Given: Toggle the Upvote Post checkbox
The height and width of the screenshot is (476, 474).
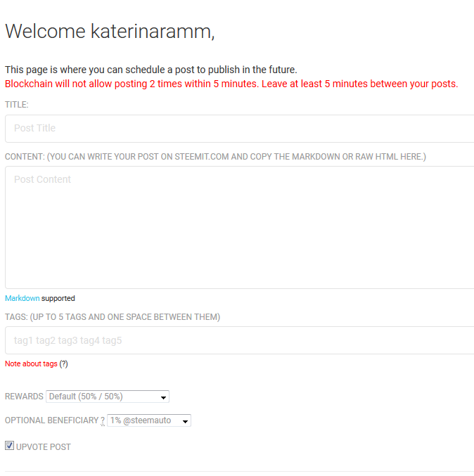Looking at the screenshot, I should click(x=9, y=446).
